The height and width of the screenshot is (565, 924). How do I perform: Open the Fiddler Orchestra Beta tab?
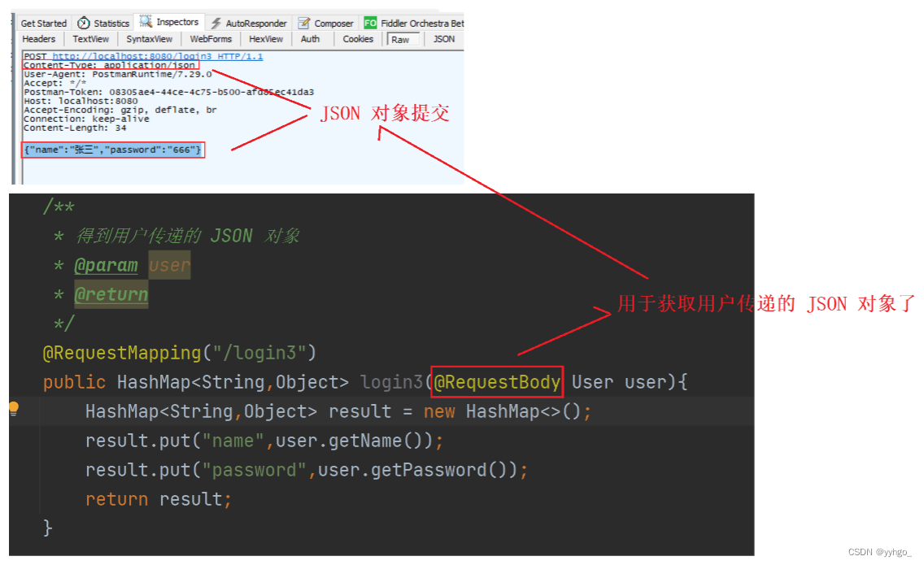point(412,23)
